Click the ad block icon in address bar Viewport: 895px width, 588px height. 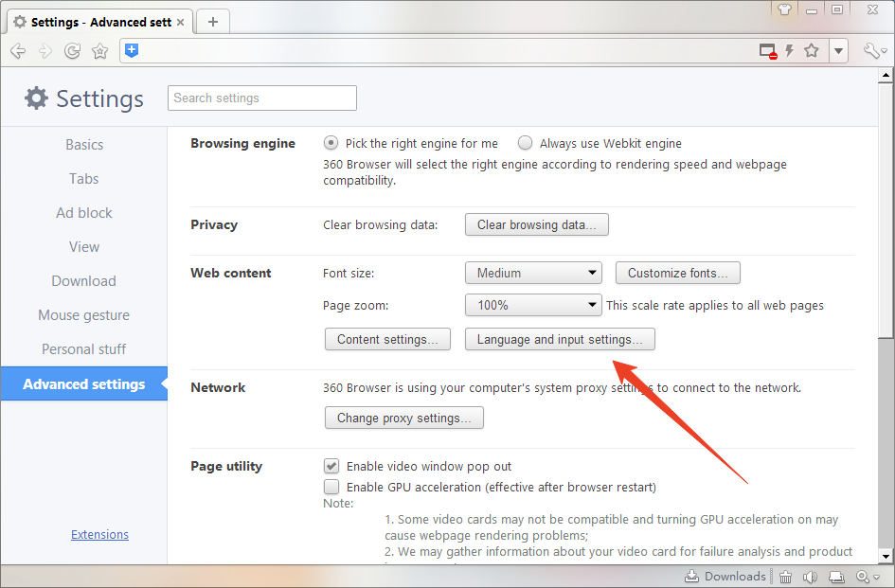point(768,51)
